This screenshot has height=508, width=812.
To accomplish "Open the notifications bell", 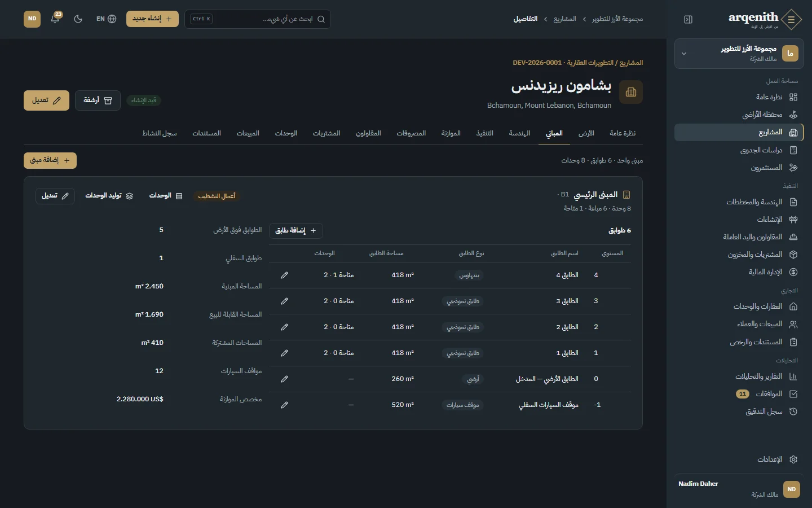I will coord(55,19).
